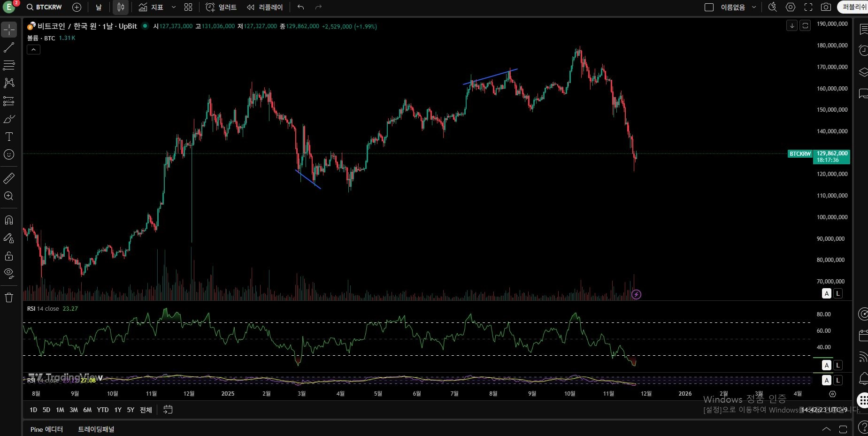This screenshot has height=436, width=868.
Task: Click the trash icon to remove drawings
Action: pyautogui.click(x=9, y=298)
